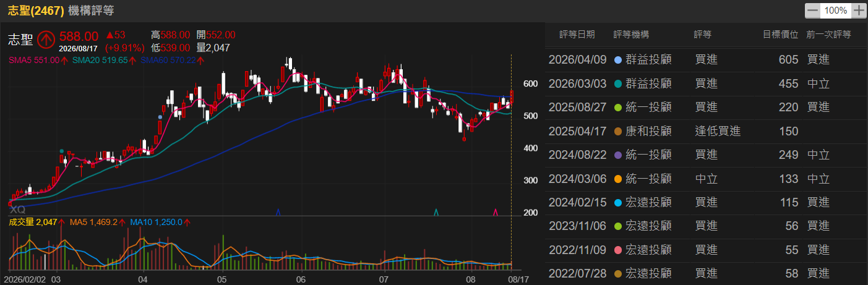Screen dimensions: 868x285
Task: Click the 評等 column header
Action: (702, 35)
